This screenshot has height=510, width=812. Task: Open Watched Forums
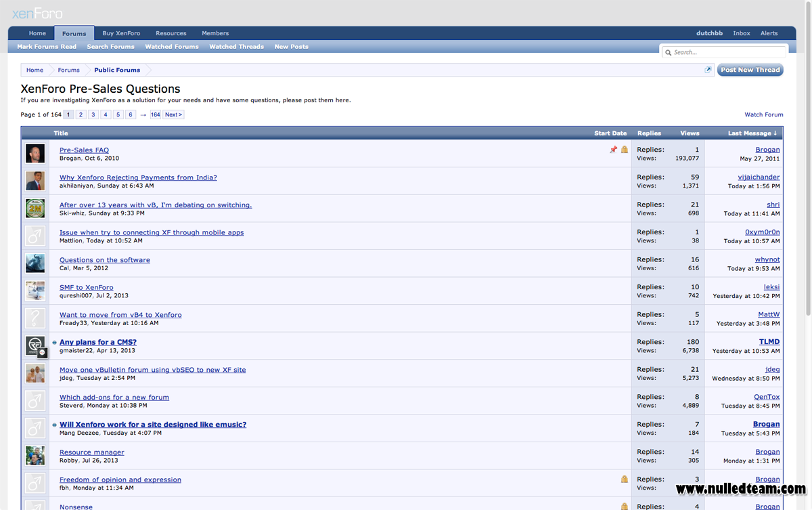pyautogui.click(x=172, y=47)
